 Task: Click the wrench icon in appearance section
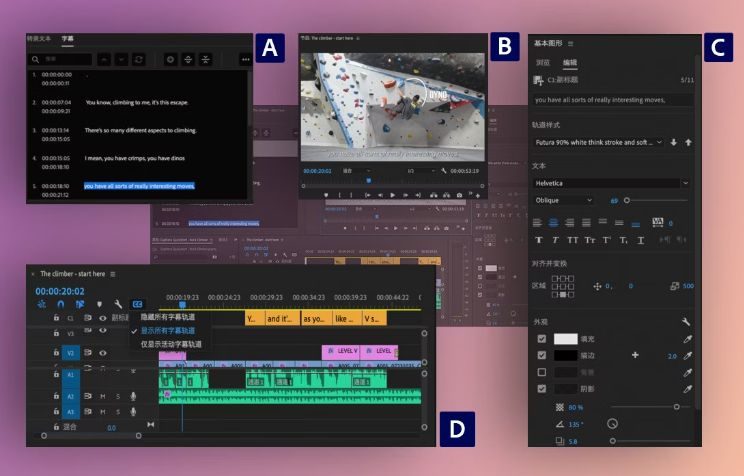687,322
